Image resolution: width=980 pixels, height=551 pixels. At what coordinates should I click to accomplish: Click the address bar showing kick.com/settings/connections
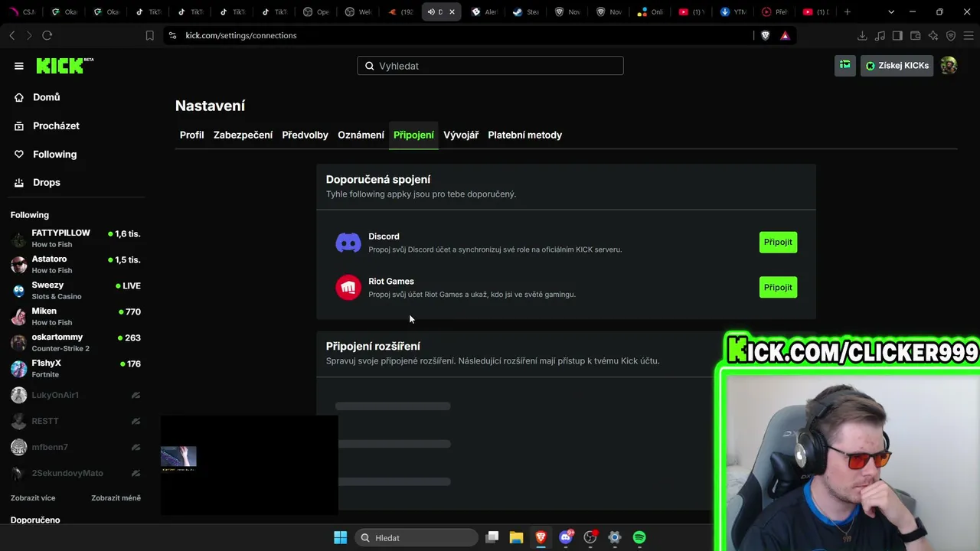[x=459, y=35]
